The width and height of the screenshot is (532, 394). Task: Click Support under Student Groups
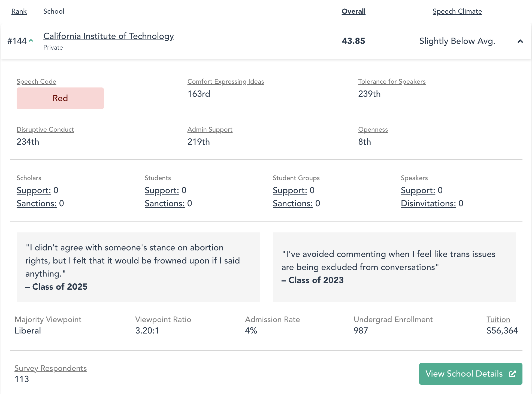(290, 190)
